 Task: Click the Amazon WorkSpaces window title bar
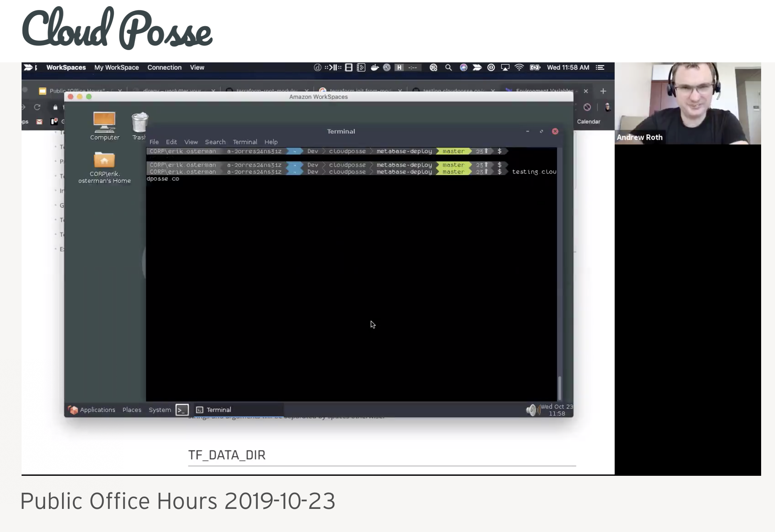[319, 97]
